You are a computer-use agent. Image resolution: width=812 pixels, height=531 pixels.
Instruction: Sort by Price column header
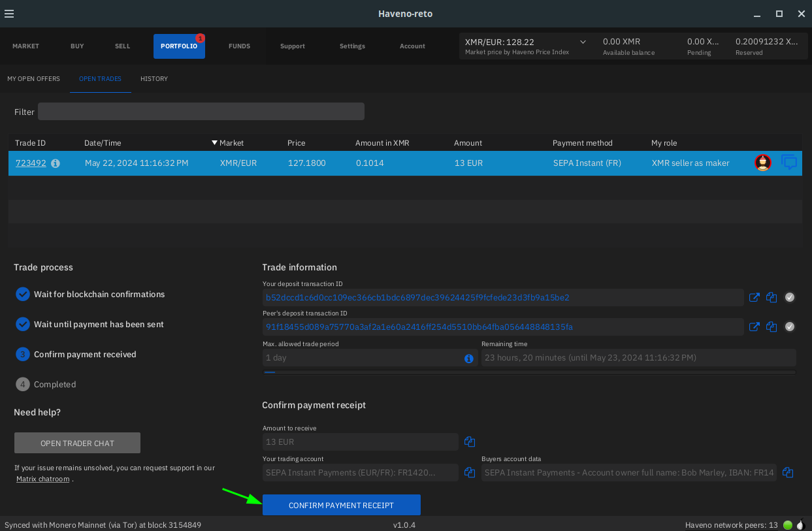[296, 143]
